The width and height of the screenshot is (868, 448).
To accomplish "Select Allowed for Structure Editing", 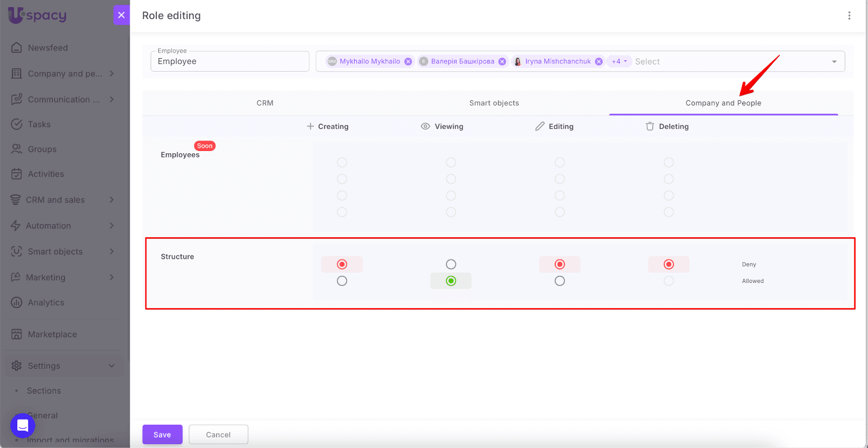I will (560, 281).
